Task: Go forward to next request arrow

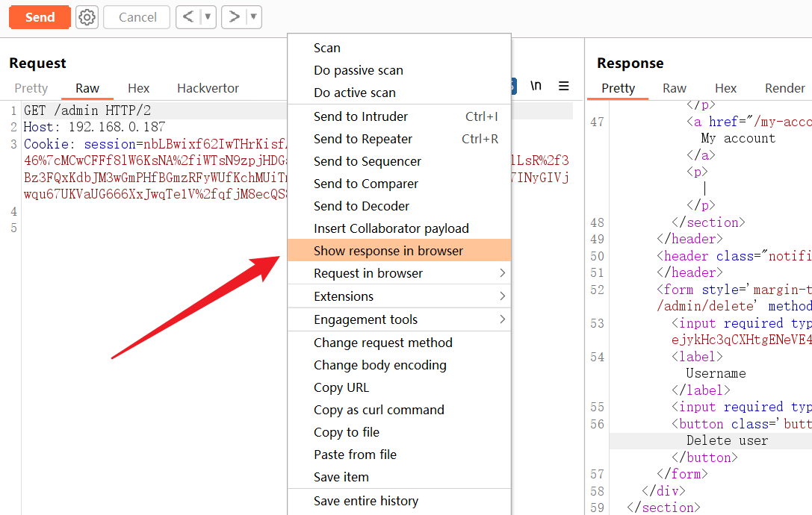Action: click(234, 17)
